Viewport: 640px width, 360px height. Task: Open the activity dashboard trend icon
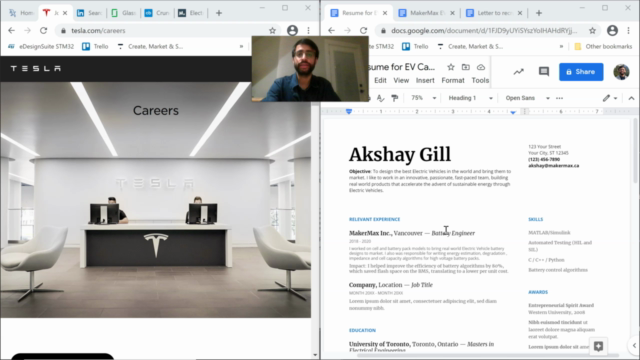pos(518,72)
